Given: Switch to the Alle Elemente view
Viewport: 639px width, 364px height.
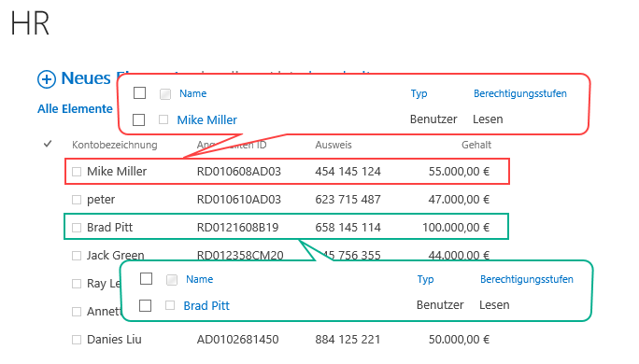Looking at the screenshot, I should pos(75,108).
